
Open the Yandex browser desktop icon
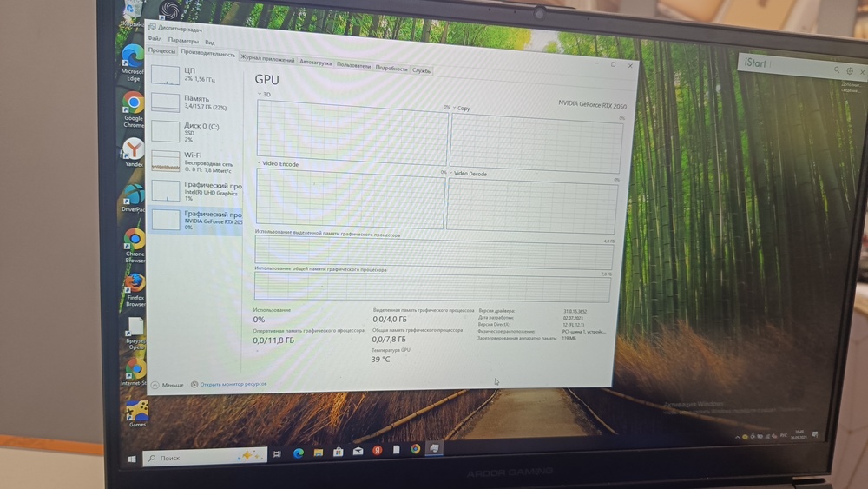134,153
